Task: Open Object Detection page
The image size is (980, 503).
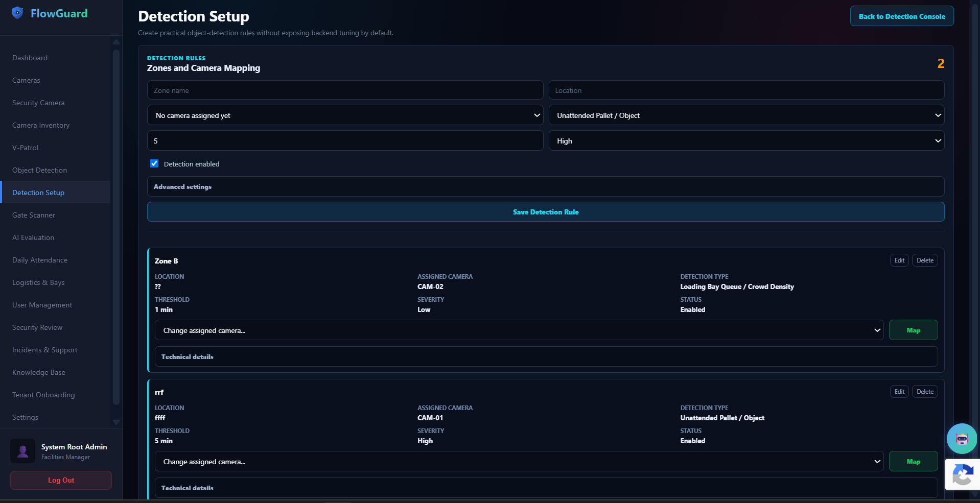Action: [x=55, y=170]
